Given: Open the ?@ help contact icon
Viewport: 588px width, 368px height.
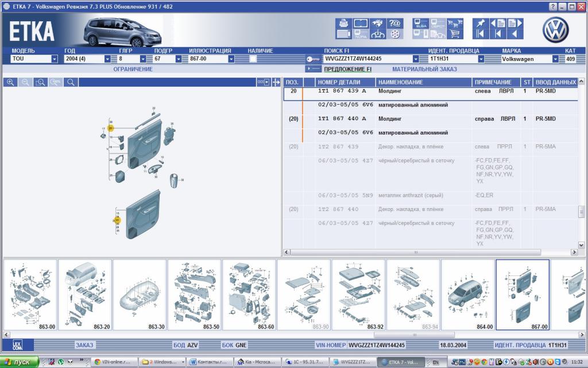Looking at the screenshot, I should 395,23.
